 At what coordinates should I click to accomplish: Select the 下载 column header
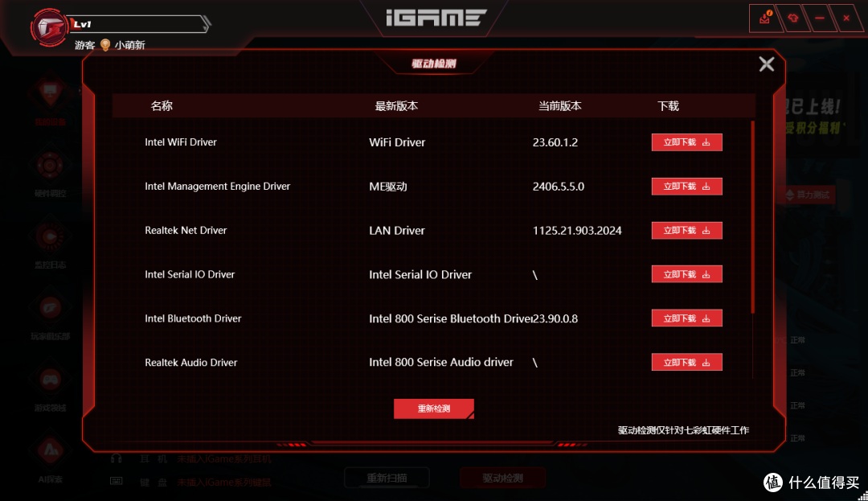click(668, 105)
